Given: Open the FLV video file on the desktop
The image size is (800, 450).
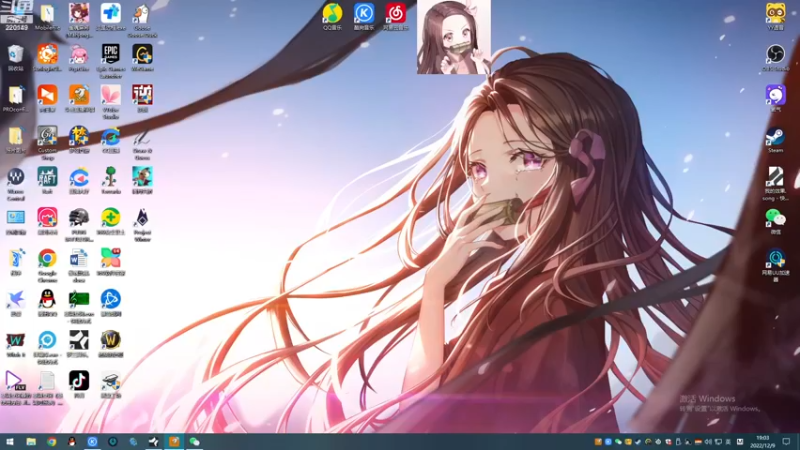Looking at the screenshot, I should point(15,381).
